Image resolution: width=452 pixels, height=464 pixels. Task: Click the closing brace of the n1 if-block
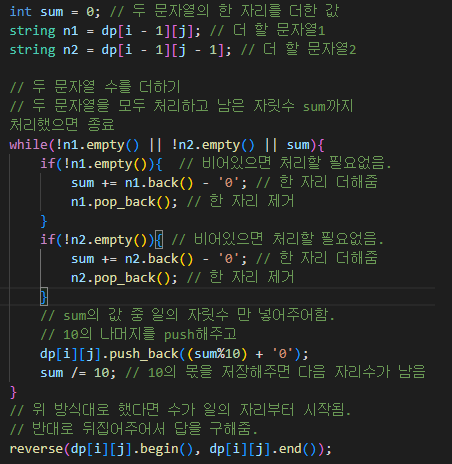(x=44, y=221)
